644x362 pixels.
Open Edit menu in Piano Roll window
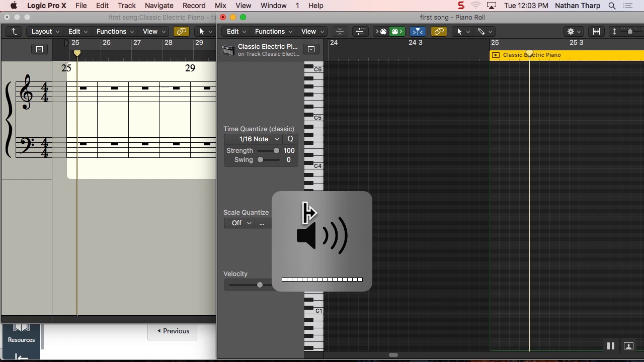point(236,31)
